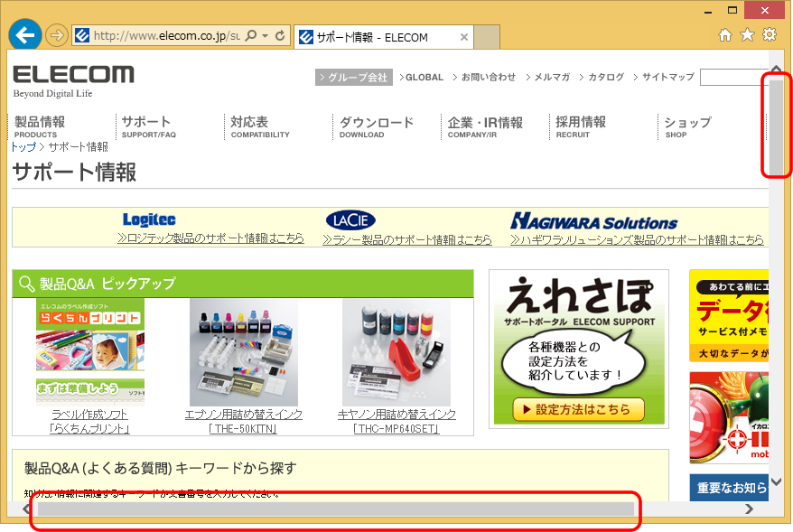The height and width of the screenshot is (532, 793).
Task: Open the エプソン用詰め替えインク THE-50KITN link
Action: 244,421
